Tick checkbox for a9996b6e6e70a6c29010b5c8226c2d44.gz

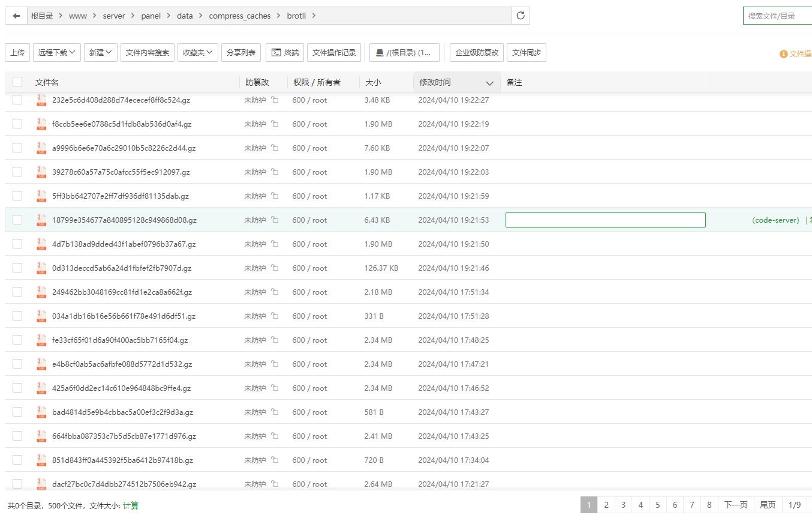click(17, 148)
